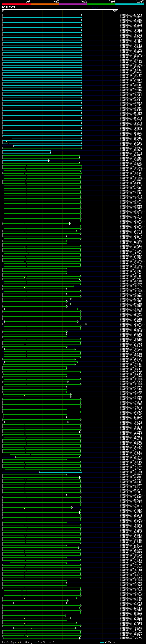Click the red 20% identity color bar

16,4
